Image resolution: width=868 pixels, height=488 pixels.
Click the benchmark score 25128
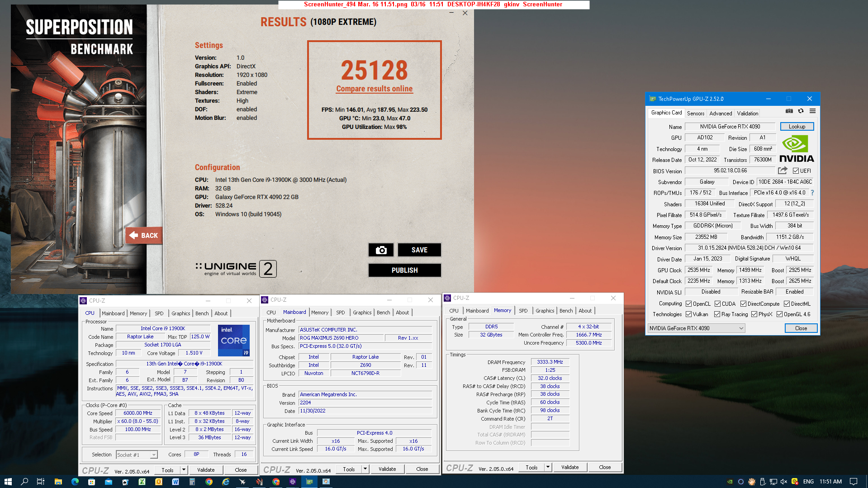tap(374, 71)
